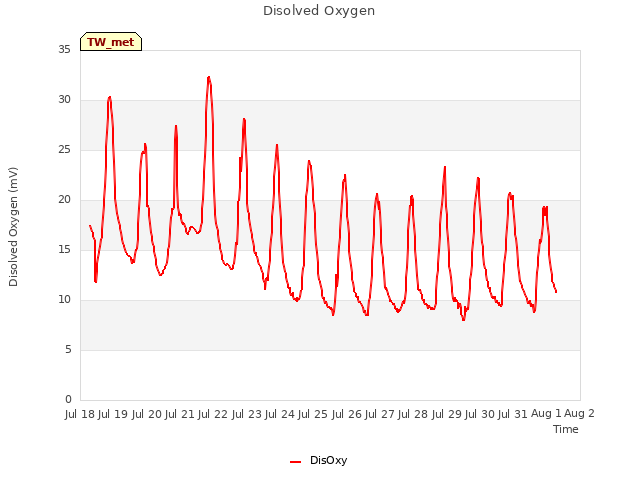
Task: Click the Jul 23 date tick label
Action: click(247, 414)
